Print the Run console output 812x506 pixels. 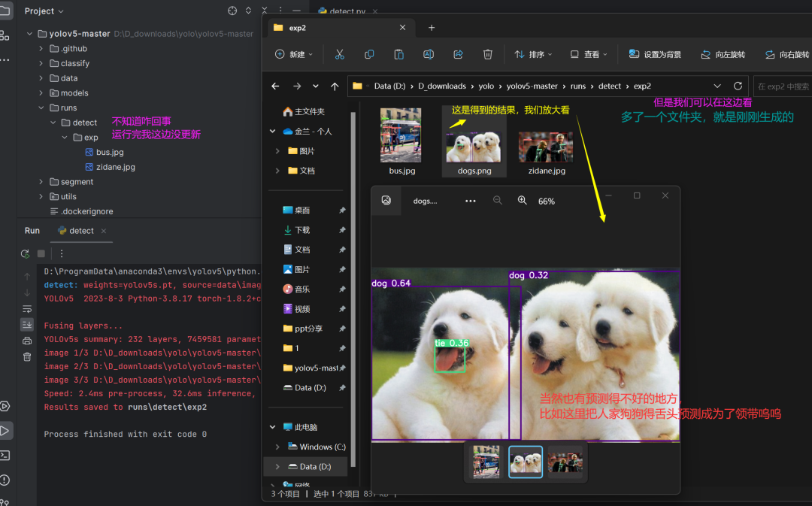tap(27, 341)
